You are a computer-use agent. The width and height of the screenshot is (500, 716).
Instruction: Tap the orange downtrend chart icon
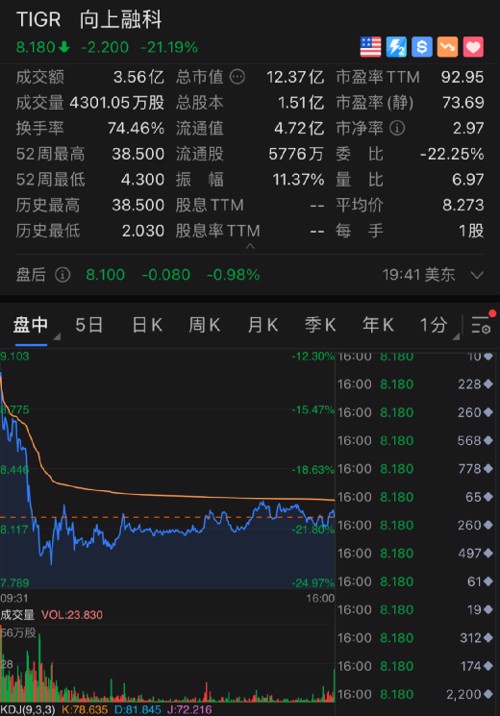click(447, 47)
